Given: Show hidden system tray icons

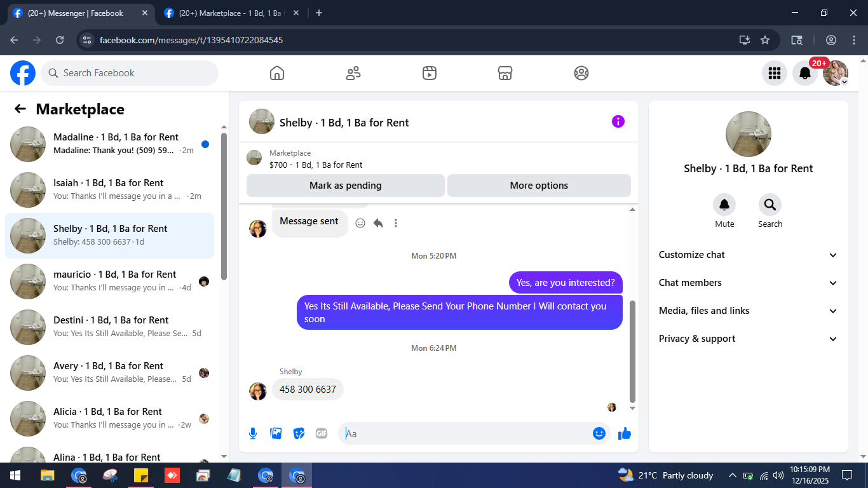Looking at the screenshot, I should pyautogui.click(x=732, y=475).
